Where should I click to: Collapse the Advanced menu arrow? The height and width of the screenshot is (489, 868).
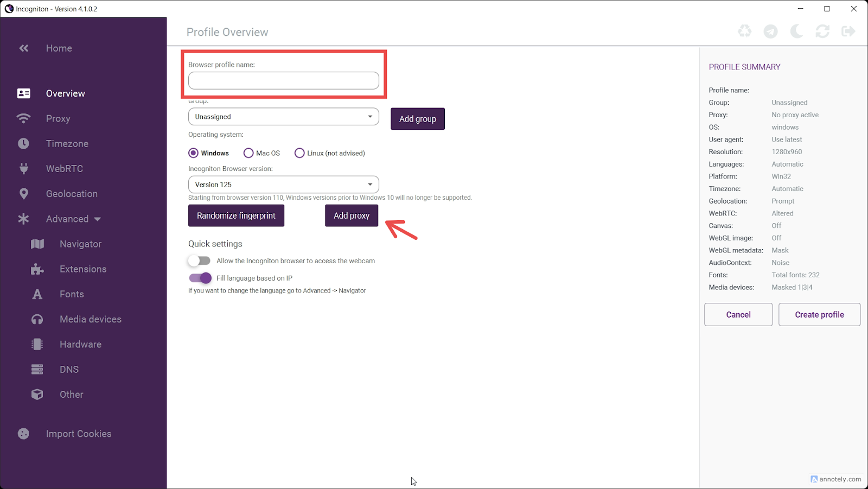[x=98, y=219]
